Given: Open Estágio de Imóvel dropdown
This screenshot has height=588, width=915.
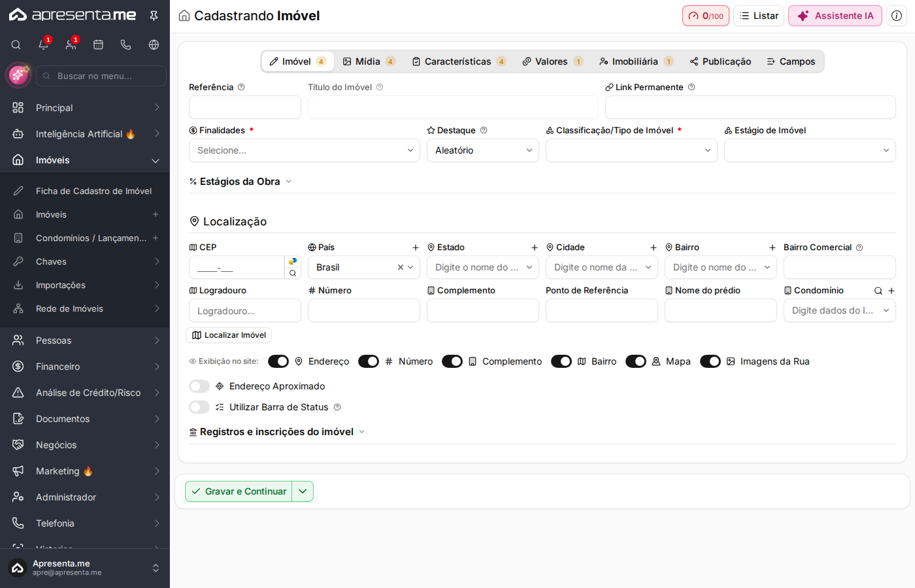Looking at the screenshot, I should click(x=810, y=150).
